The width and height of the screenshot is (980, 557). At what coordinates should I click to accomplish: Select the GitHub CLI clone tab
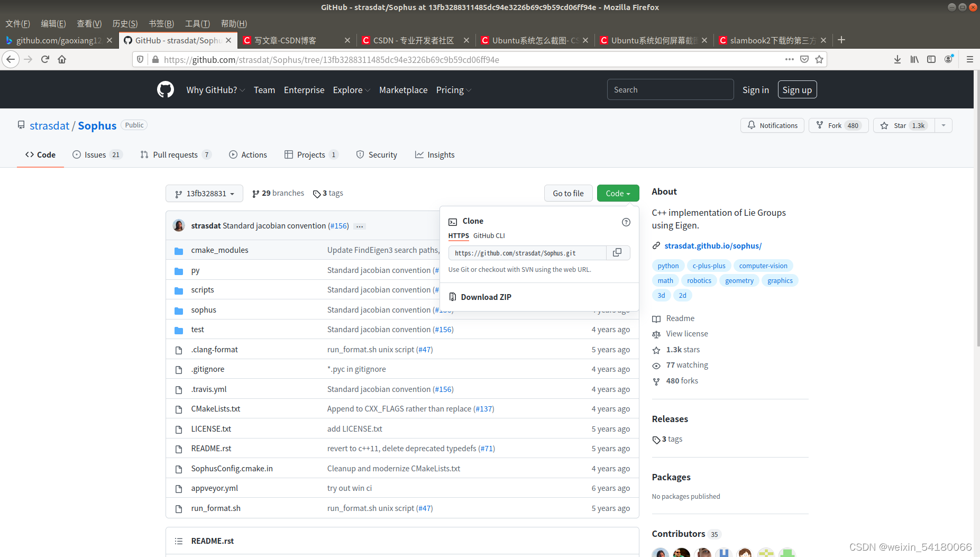[x=489, y=236]
